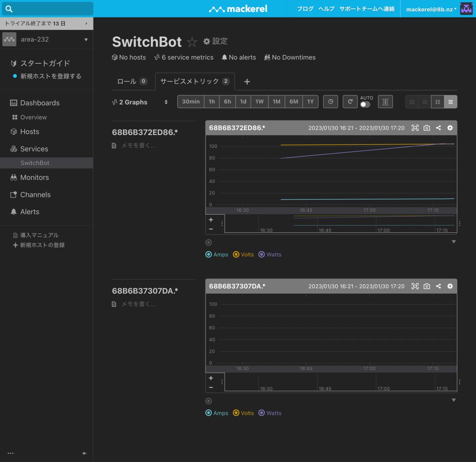Switch to three-column grid layout
The height and width of the screenshot is (462, 476).
[425, 102]
